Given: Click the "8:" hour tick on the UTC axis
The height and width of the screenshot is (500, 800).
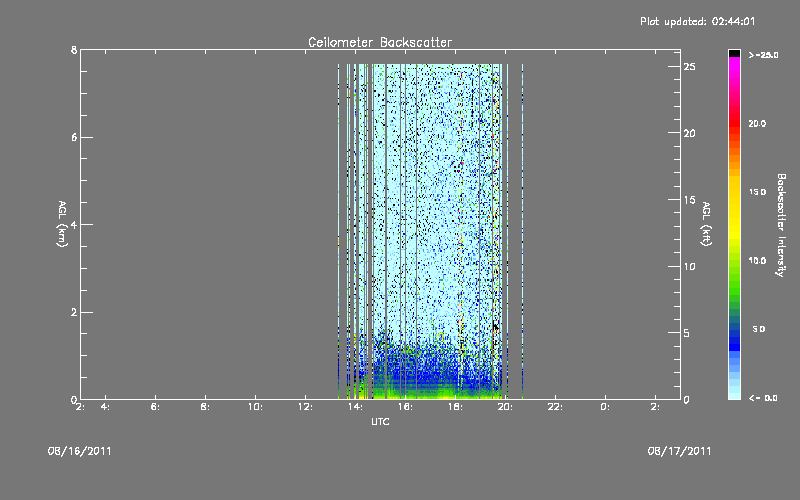Looking at the screenshot, I should tap(205, 407).
